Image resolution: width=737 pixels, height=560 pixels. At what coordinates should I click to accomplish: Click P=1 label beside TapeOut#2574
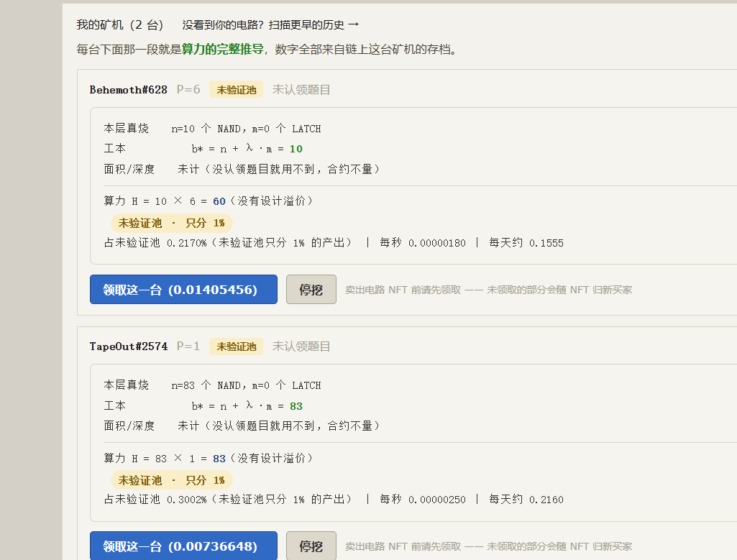pos(188,346)
